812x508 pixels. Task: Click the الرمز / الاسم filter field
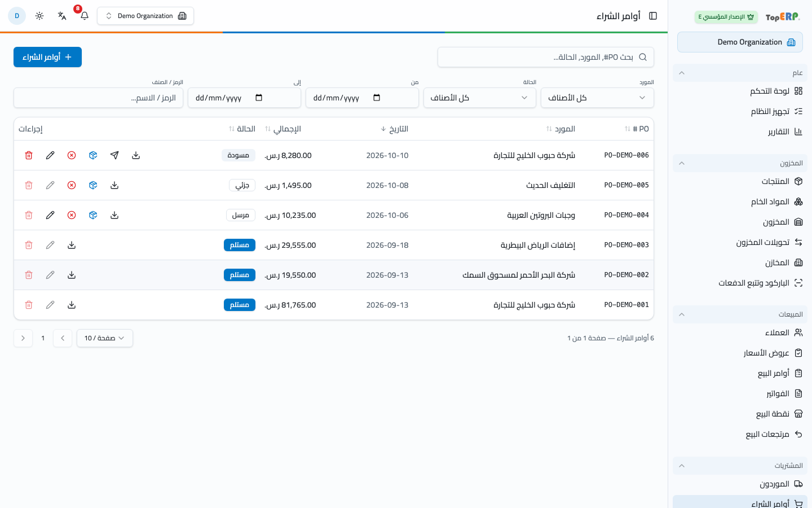tap(98, 98)
